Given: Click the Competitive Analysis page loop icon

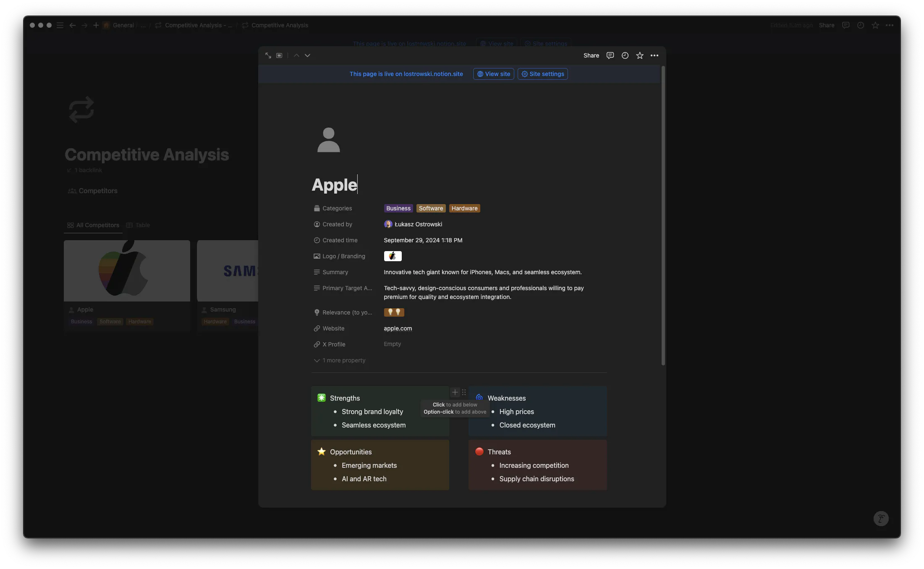Looking at the screenshot, I should (x=81, y=110).
